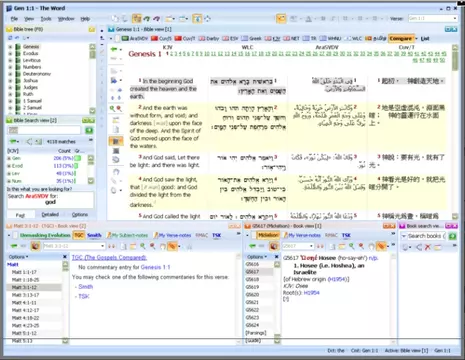The width and height of the screenshot is (465, 360).
Task: Click the zoom in magnifier in Matt book view toolbar
Action: 143,246
